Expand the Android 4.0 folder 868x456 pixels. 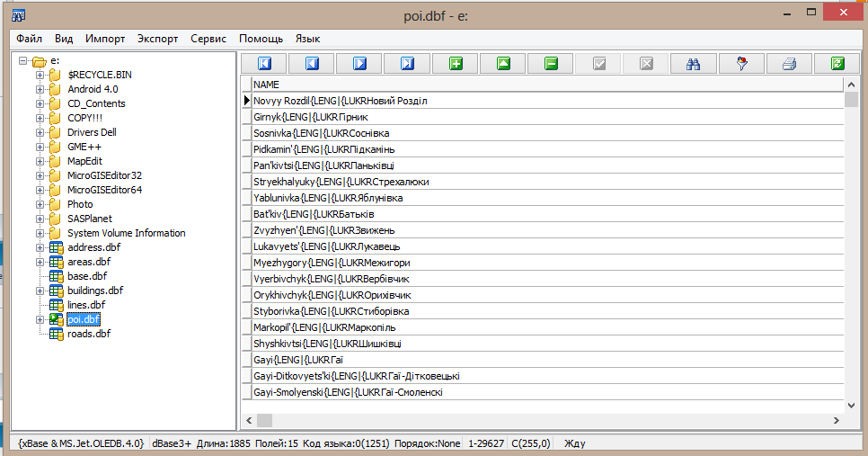click(40, 89)
